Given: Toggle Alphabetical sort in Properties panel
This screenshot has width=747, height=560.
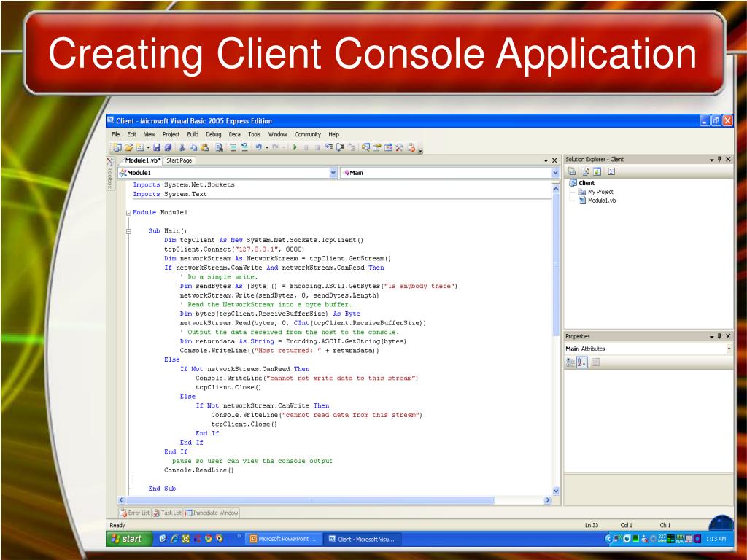Looking at the screenshot, I should 582,362.
